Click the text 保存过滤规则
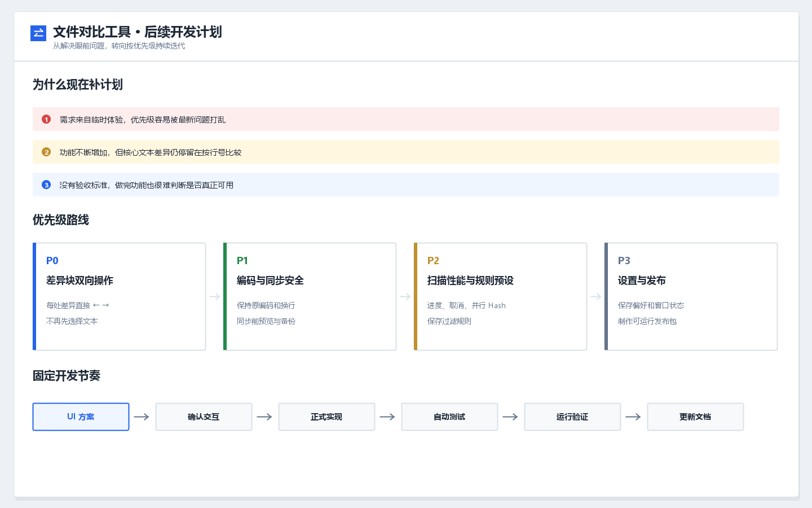The width and height of the screenshot is (812, 508). pos(449,321)
